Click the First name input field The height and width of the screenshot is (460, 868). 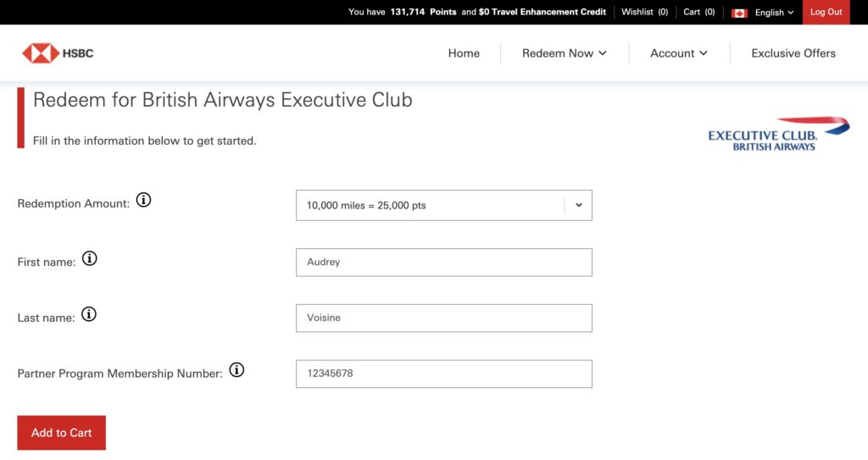(x=443, y=263)
